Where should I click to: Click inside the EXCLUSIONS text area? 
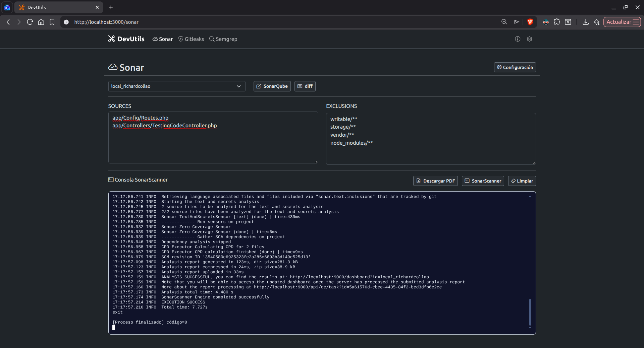click(431, 139)
